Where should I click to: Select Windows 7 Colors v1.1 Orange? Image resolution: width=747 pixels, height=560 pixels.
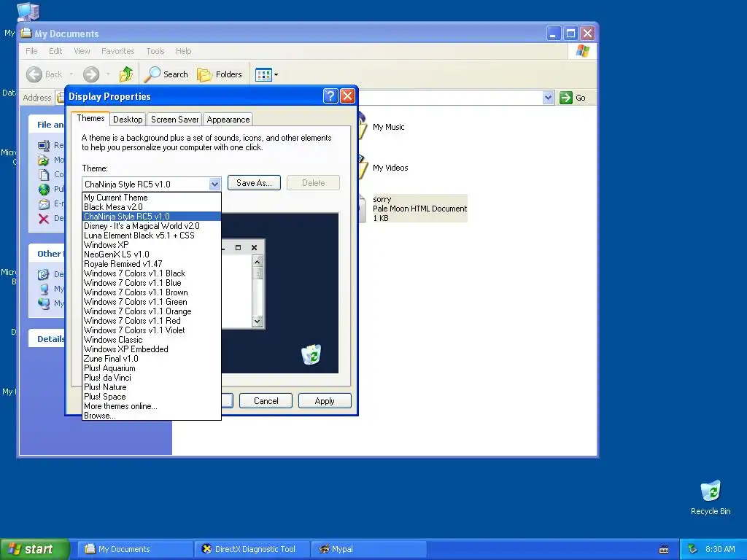(152, 311)
